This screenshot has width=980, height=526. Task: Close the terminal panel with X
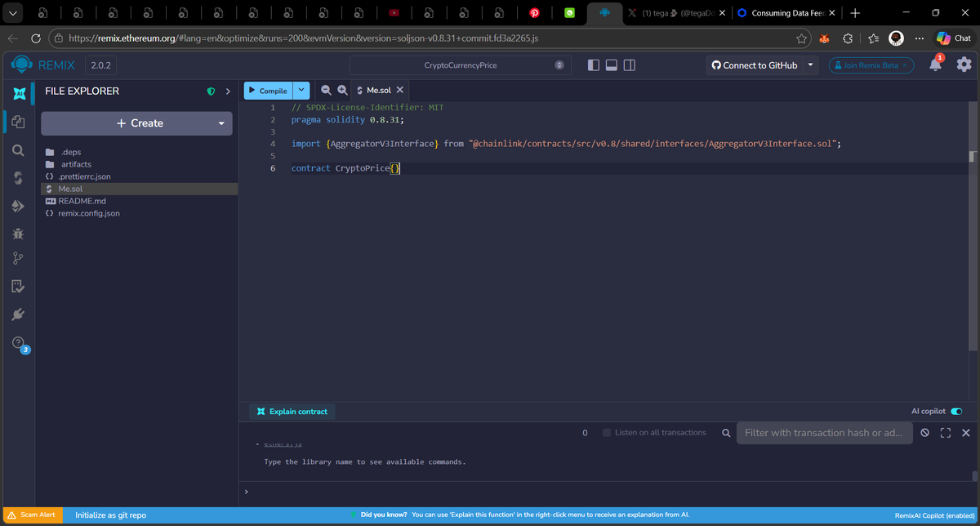tap(966, 433)
